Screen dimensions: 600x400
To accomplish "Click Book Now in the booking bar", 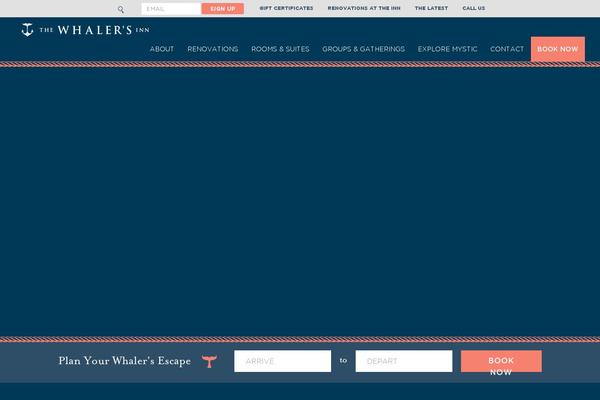I will [501, 361].
